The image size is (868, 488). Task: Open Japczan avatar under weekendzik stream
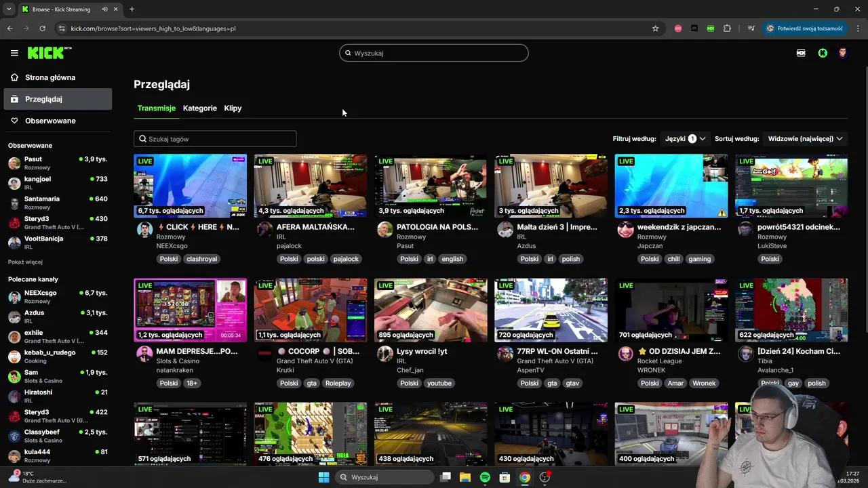pos(625,229)
